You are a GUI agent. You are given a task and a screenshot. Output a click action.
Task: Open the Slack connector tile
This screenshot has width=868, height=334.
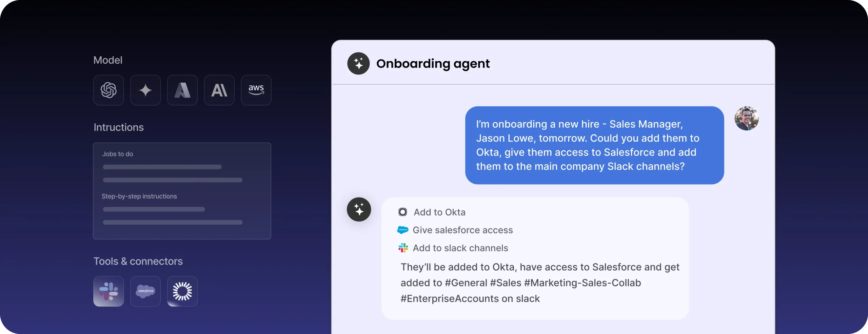[108, 291]
